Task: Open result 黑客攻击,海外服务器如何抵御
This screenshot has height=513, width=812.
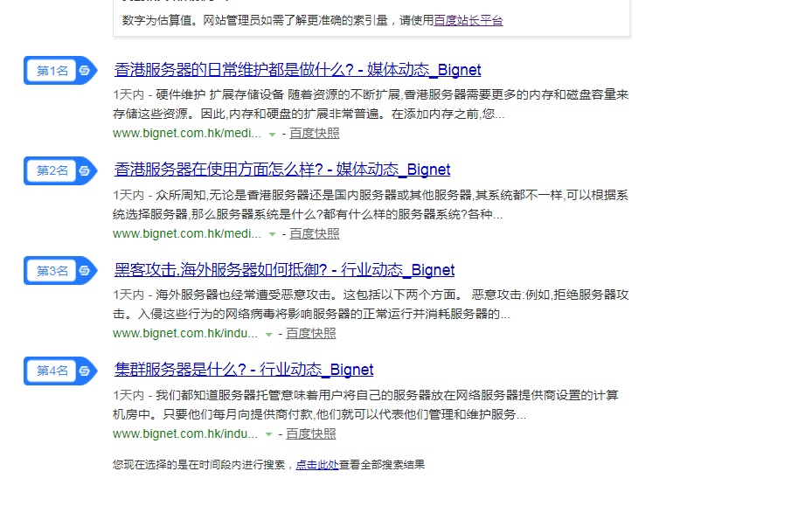Action: pyautogui.click(x=284, y=270)
